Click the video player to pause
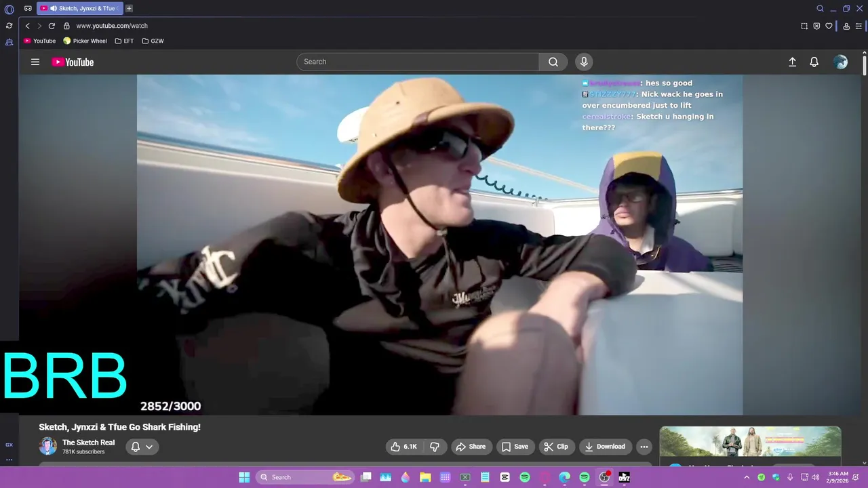 tap(439, 244)
